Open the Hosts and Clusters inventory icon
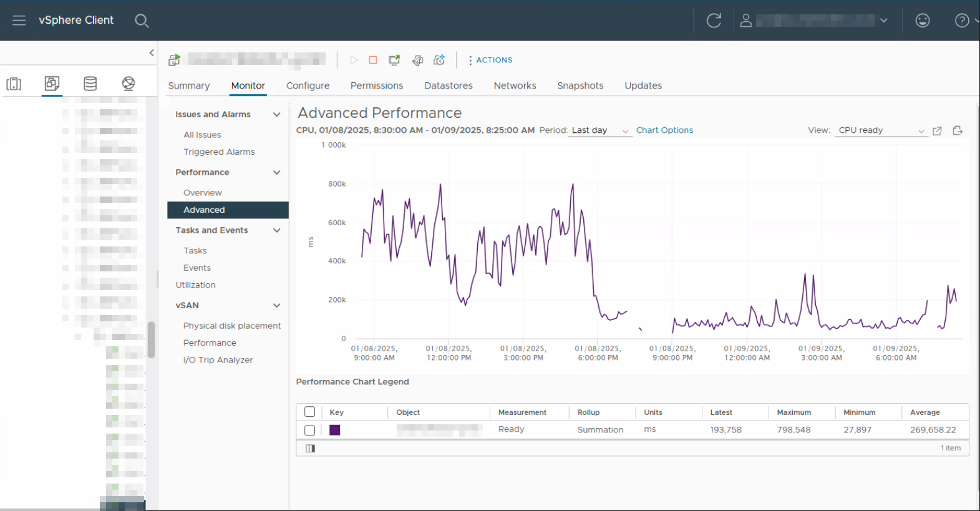Viewport: 980px width, 511px height. [14, 84]
